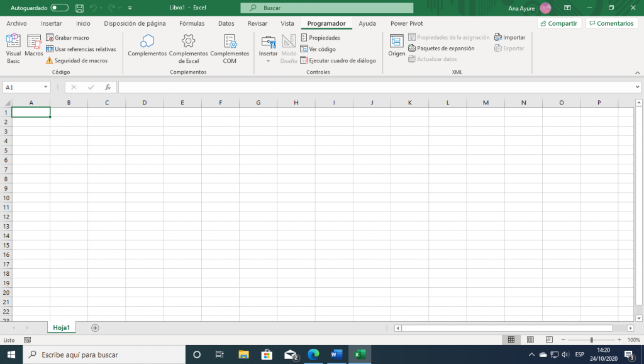Click the macro record status bar icon
644x364 pixels.
coord(28,340)
